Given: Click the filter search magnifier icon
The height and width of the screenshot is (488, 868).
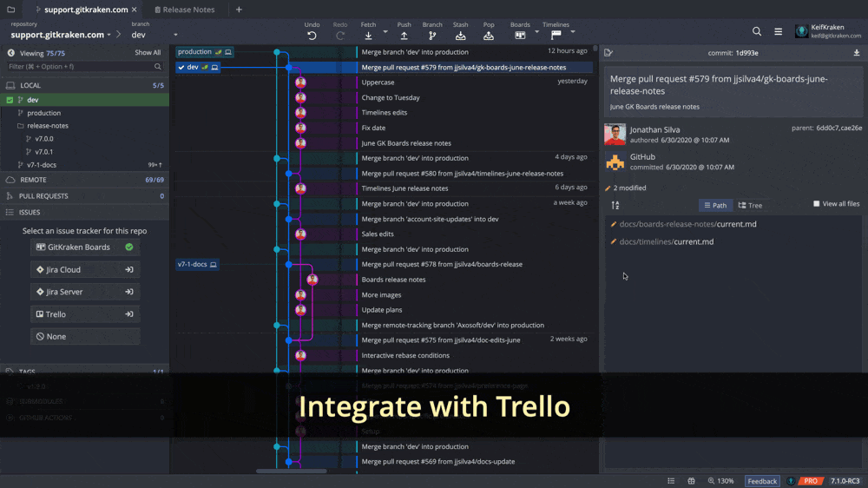Looking at the screenshot, I should 158,67.
